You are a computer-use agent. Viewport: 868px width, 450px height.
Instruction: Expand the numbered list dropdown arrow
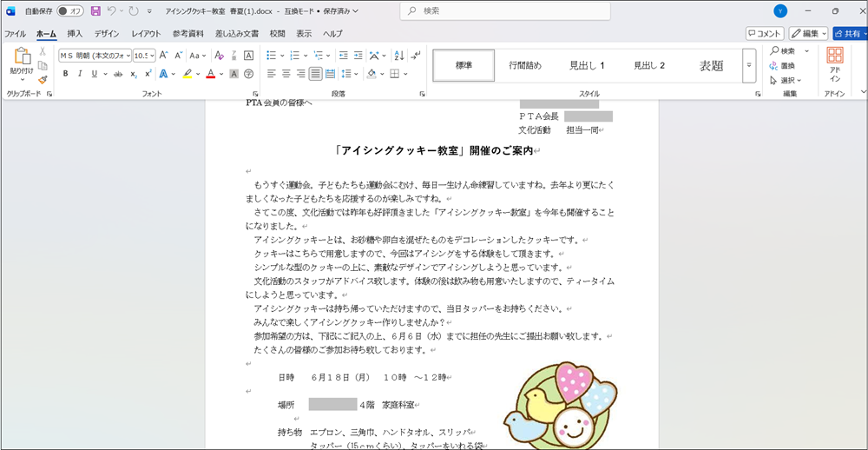[305, 56]
